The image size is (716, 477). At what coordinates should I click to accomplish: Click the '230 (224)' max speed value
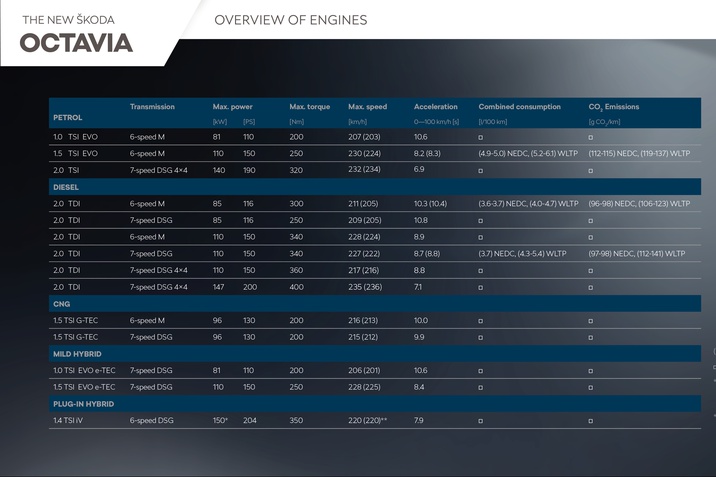click(364, 153)
